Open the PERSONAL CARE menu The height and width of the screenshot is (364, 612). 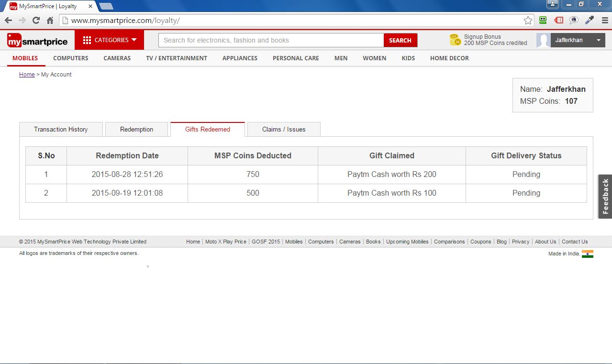click(x=296, y=58)
